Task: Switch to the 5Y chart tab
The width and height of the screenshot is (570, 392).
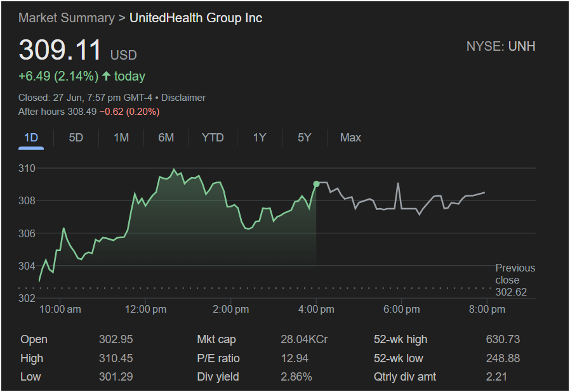Action: click(x=304, y=138)
